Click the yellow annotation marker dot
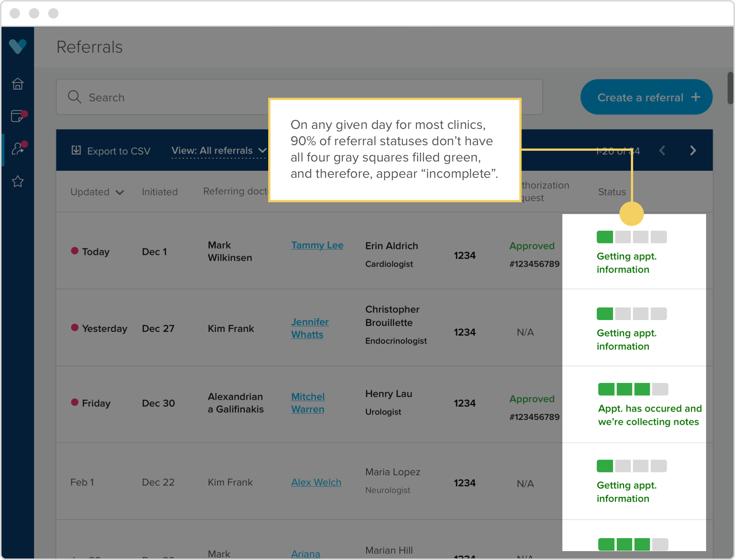The height and width of the screenshot is (560, 735). pyautogui.click(x=631, y=214)
